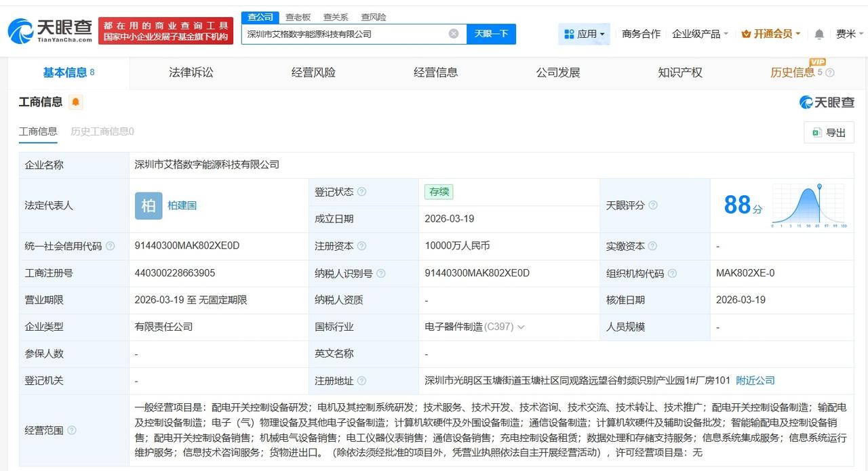
Task: Open the 开通会员 dropdown
Action: coord(770,33)
